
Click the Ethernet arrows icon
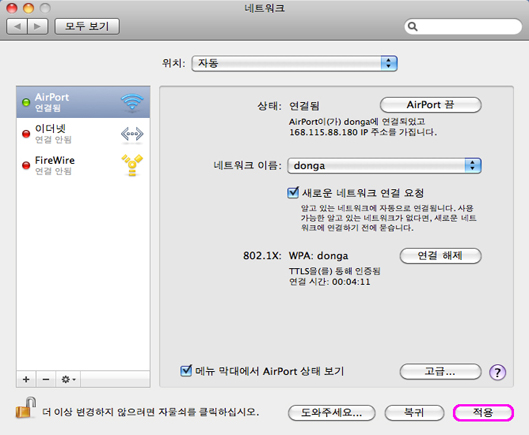(x=132, y=134)
